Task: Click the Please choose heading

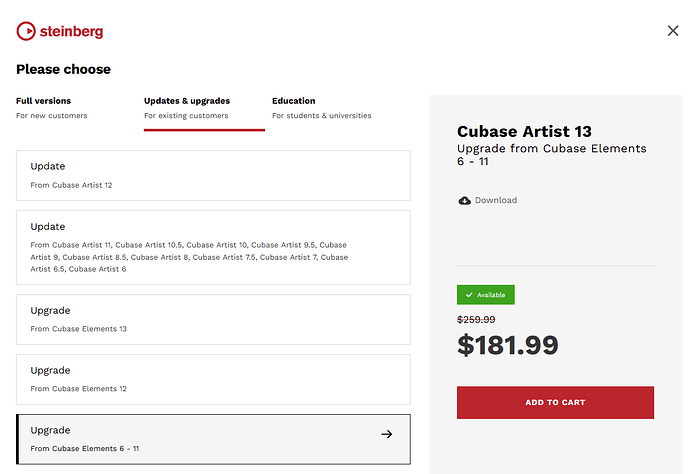Action: [63, 69]
